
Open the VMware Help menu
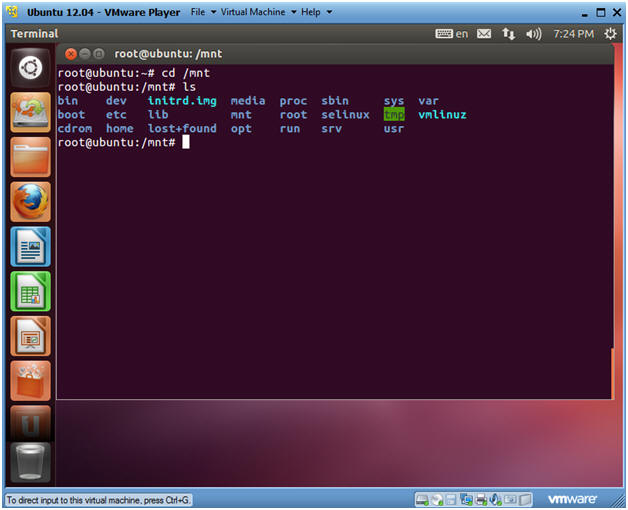point(311,12)
